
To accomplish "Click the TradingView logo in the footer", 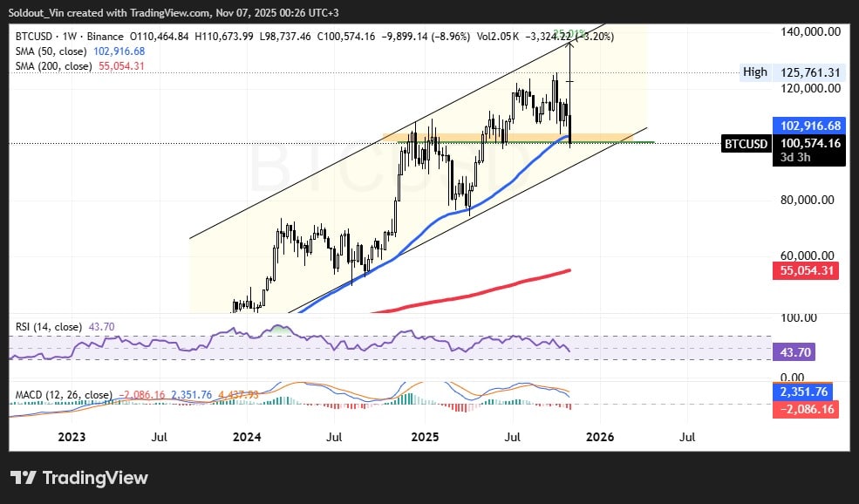I will pos(78,478).
